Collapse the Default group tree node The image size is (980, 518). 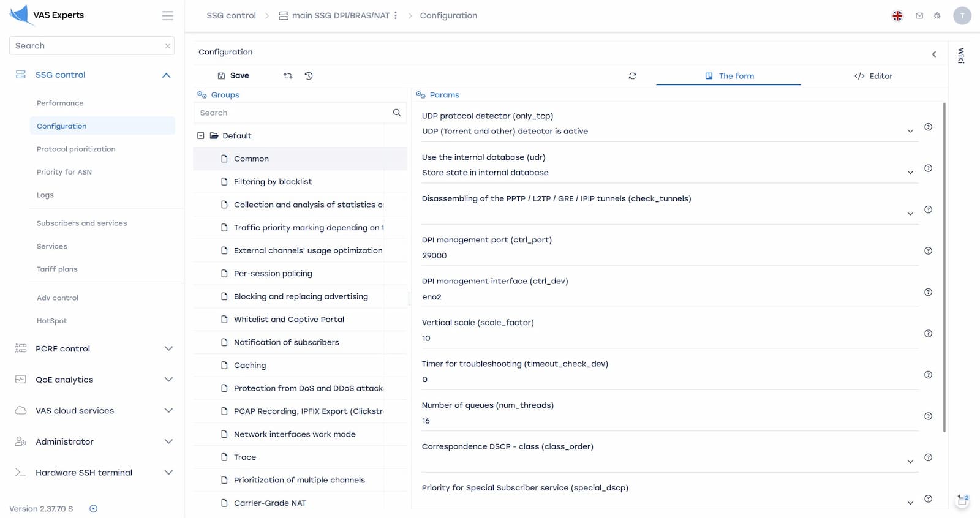tap(200, 136)
